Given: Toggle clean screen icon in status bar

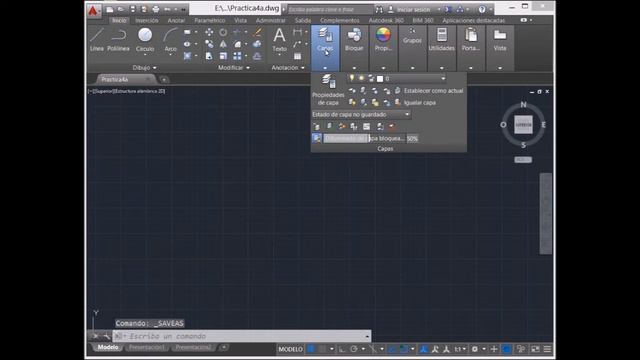Looking at the screenshot, I should [535, 349].
